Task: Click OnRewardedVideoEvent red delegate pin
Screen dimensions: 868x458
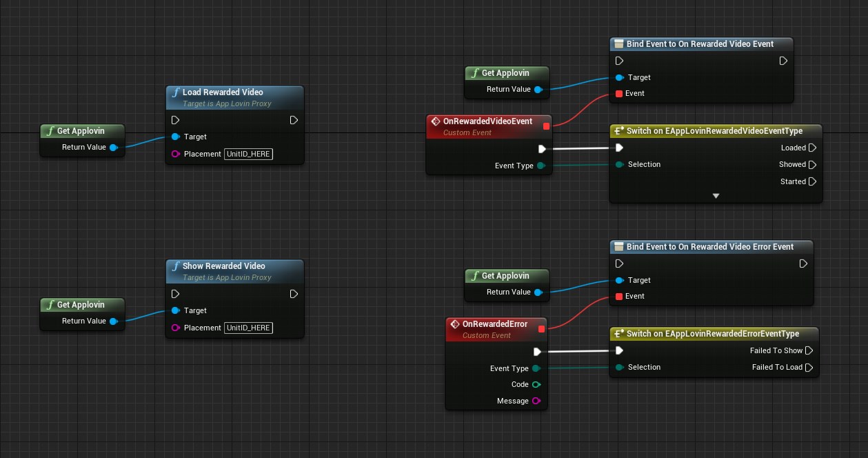Action: pyautogui.click(x=546, y=126)
